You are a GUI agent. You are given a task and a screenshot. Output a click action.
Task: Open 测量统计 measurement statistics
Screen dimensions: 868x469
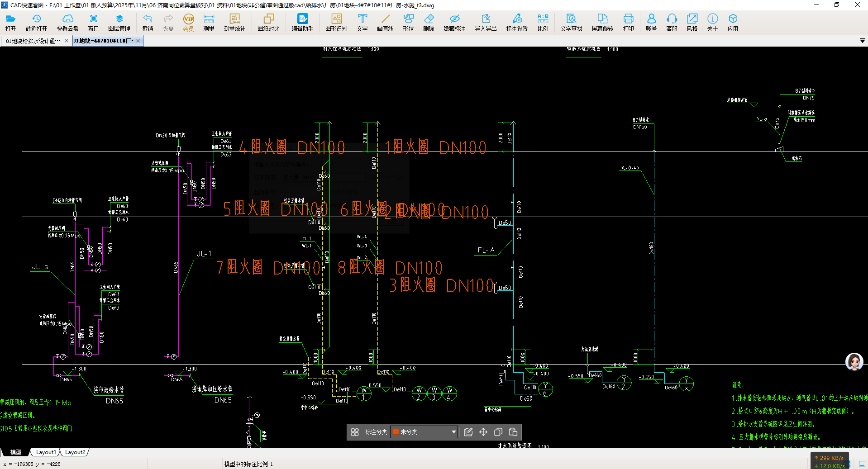click(234, 22)
